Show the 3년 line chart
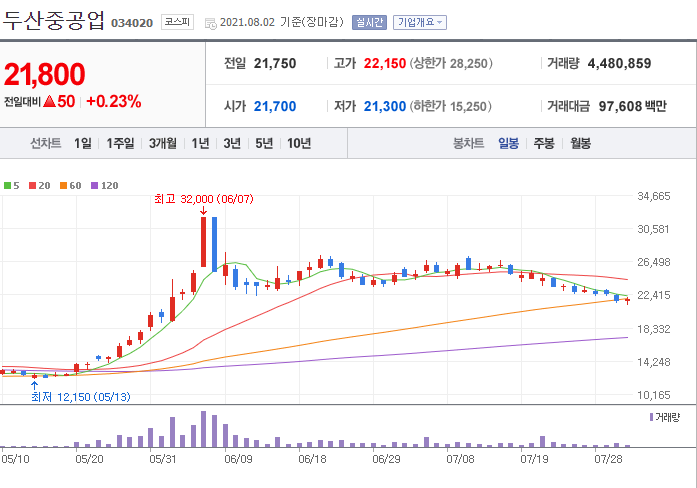 (x=232, y=143)
